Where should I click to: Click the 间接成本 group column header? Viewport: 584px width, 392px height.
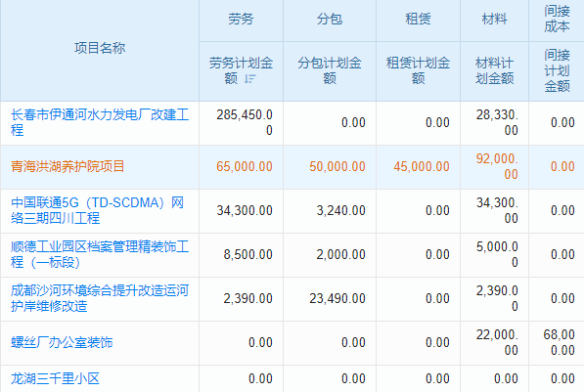coord(557,19)
